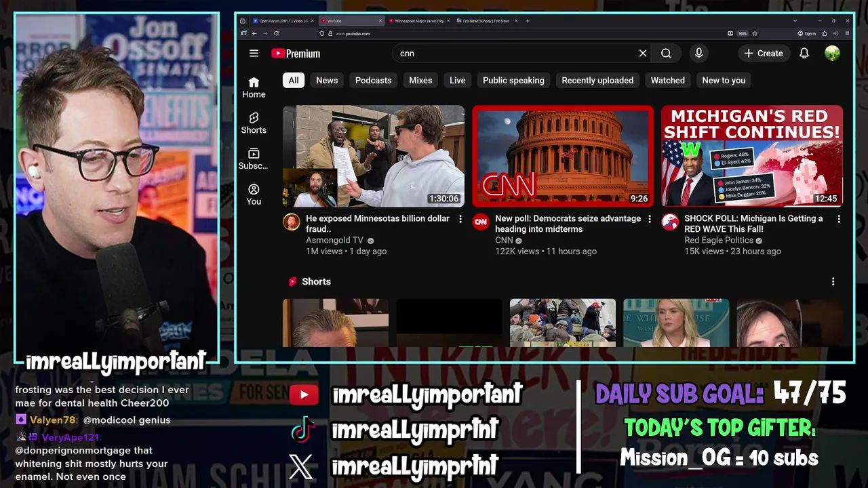Viewport: 868px width, 488px height.
Task: Open the CNN channel avatar
Action: point(481,222)
